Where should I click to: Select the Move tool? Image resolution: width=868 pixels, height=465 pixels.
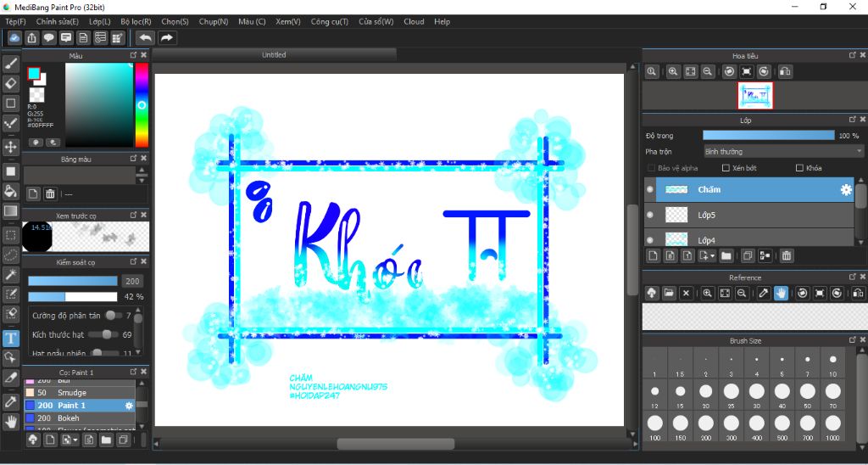click(10, 148)
